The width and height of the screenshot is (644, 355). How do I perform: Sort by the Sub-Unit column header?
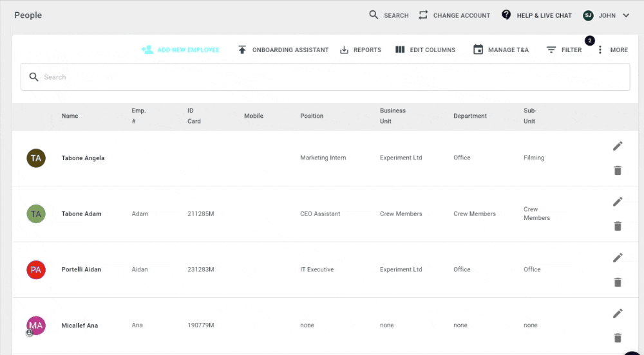pyautogui.click(x=530, y=116)
